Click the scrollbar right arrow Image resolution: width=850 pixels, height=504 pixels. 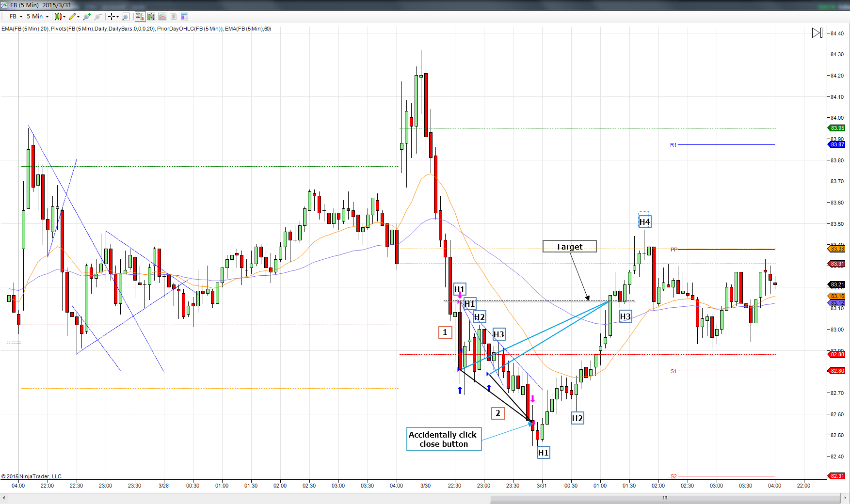click(845, 498)
